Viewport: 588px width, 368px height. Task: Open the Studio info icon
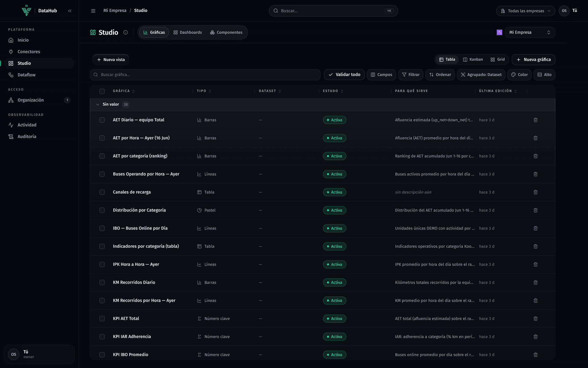click(126, 33)
